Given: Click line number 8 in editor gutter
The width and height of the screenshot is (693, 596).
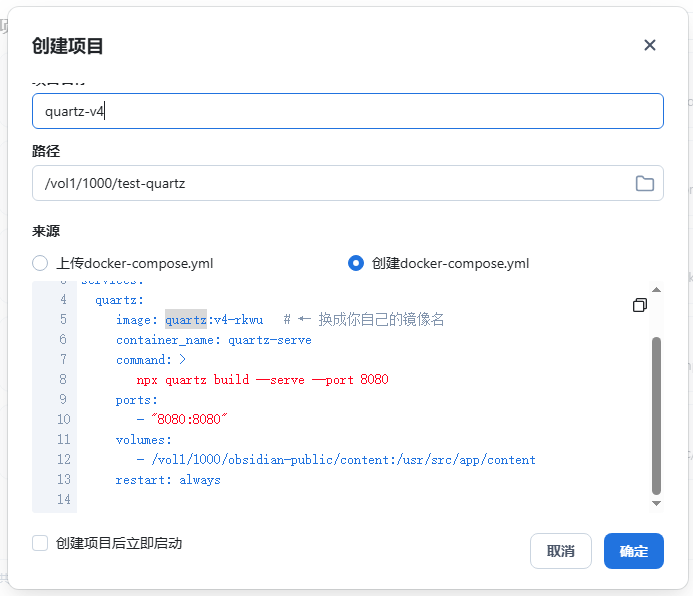Looking at the screenshot, I should click(63, 380).
